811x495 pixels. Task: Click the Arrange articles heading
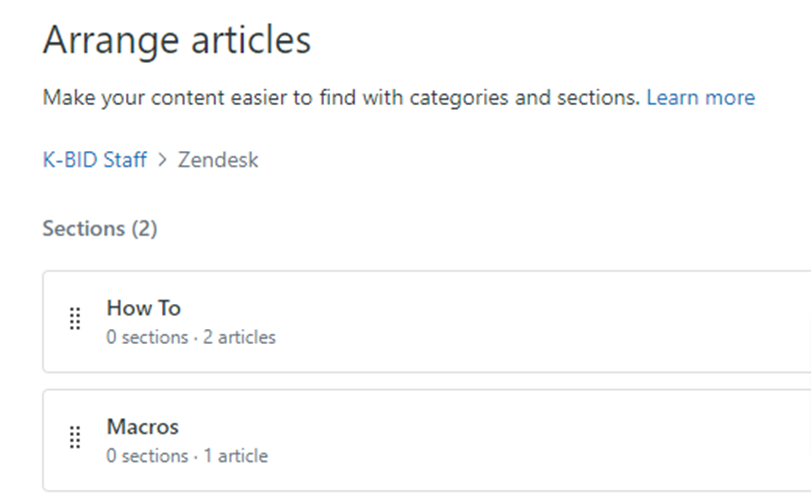(177, 41)
